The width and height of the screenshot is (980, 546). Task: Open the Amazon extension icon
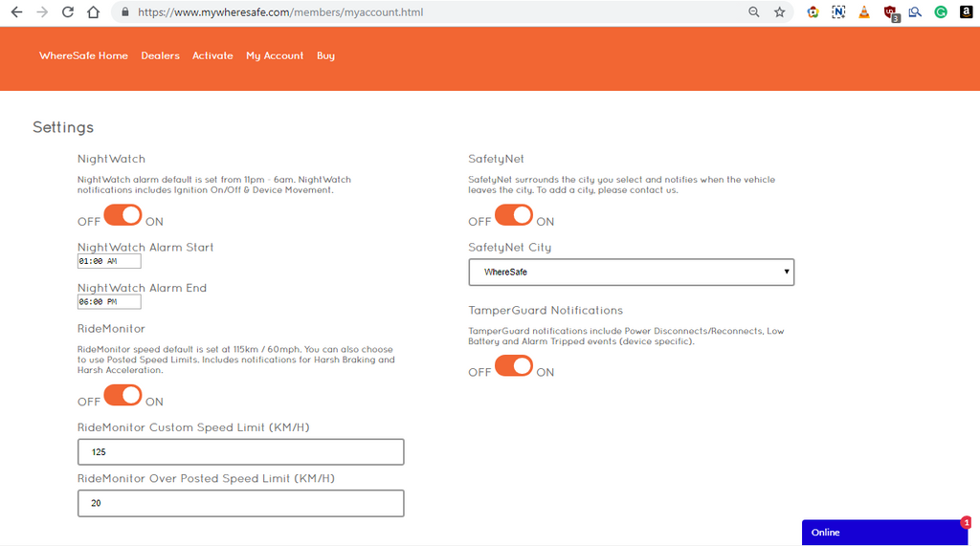[x=967, y=11]
